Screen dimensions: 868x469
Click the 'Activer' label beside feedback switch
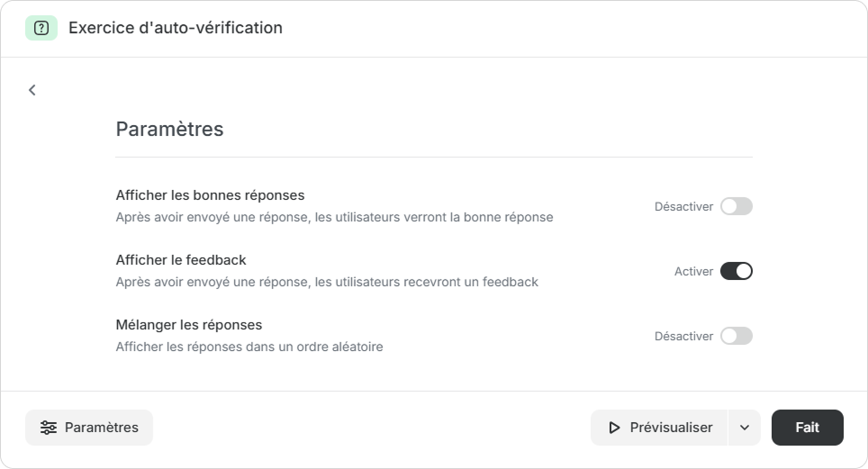(693, 271)
